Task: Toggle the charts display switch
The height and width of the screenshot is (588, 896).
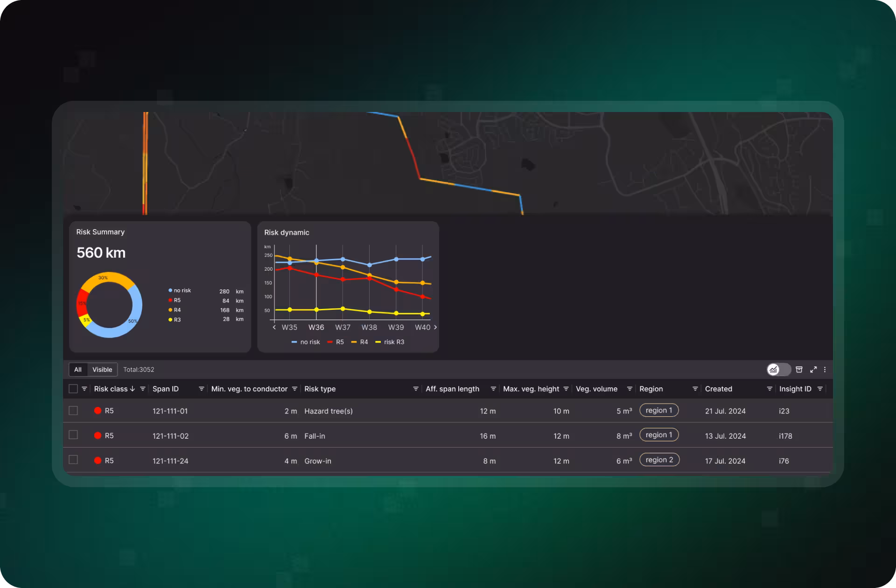Action: tap(778, 370)
